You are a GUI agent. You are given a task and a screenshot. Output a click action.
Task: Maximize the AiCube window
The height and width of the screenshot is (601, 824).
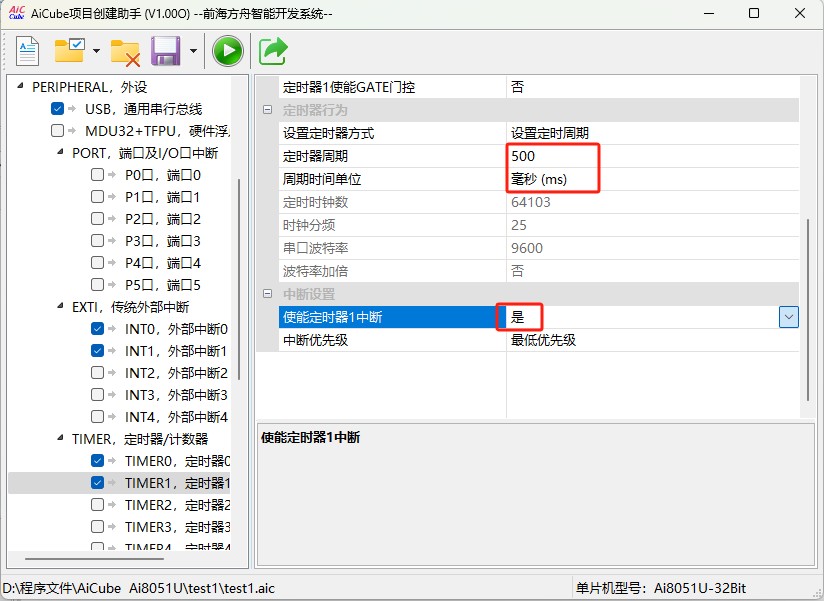[754, 13]
